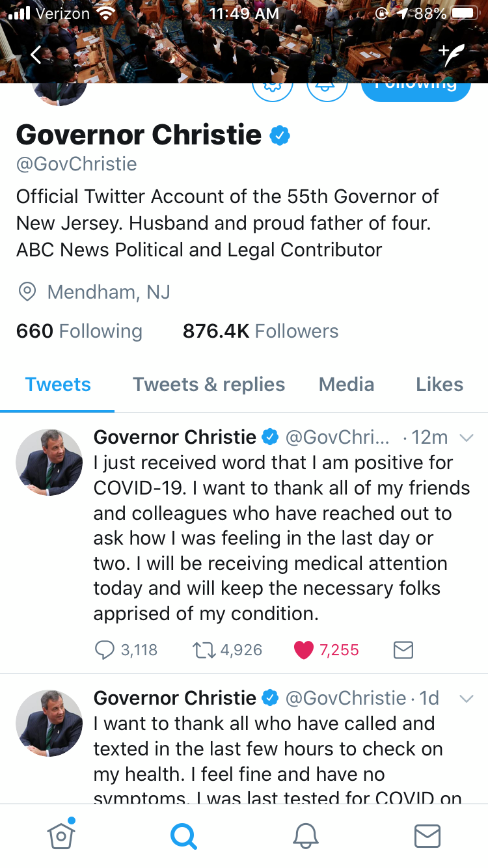The width and height of the screenshot is (488, 868).
Task: Open Messages envelope in bottom bar
Action: (x=427, y=835)
